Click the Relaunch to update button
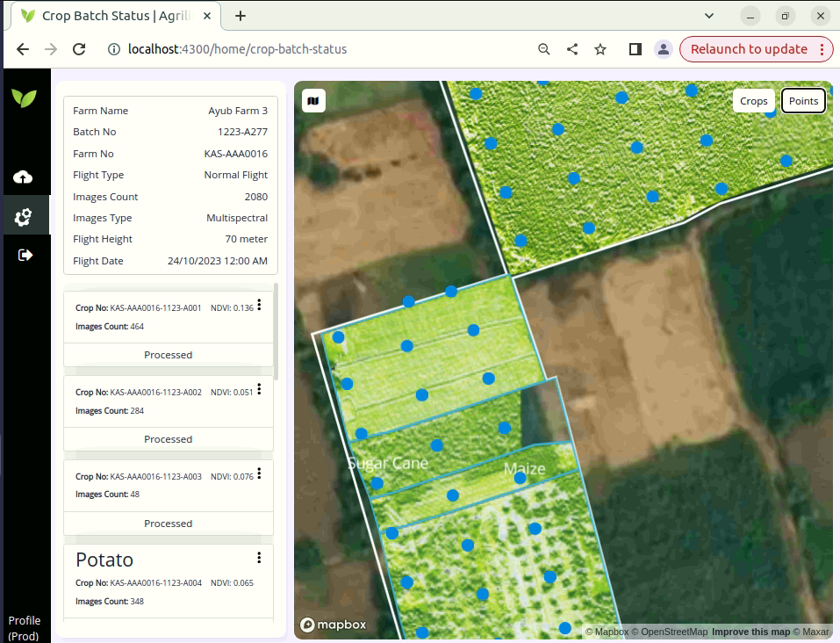 (x=749, y=49)
